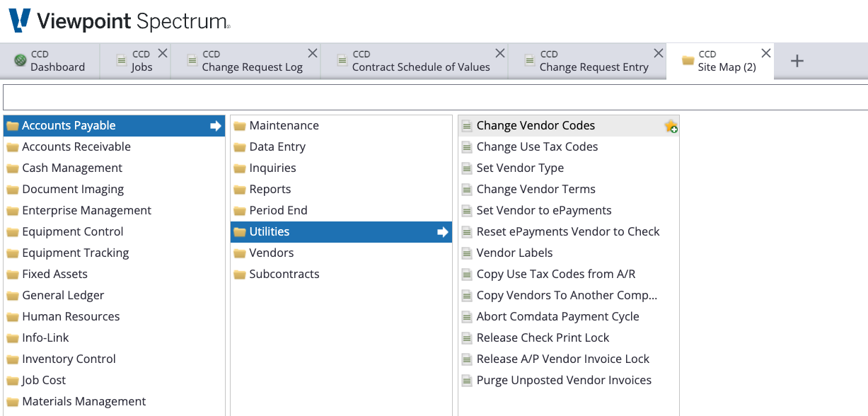Open the Inquiries subfolder

pos(341,168)
